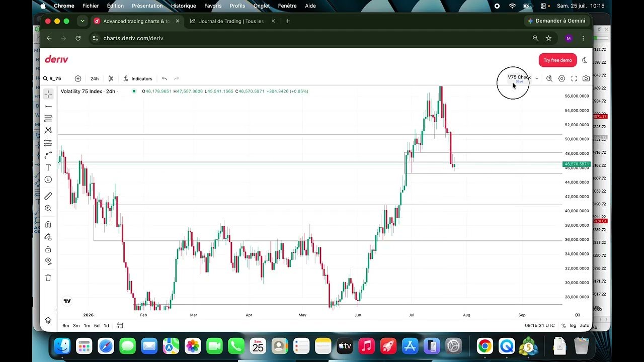The width and height of the screenshot is (644, 362).
Task: Select the Advanced trading charts tab
Action: [137, 21]
